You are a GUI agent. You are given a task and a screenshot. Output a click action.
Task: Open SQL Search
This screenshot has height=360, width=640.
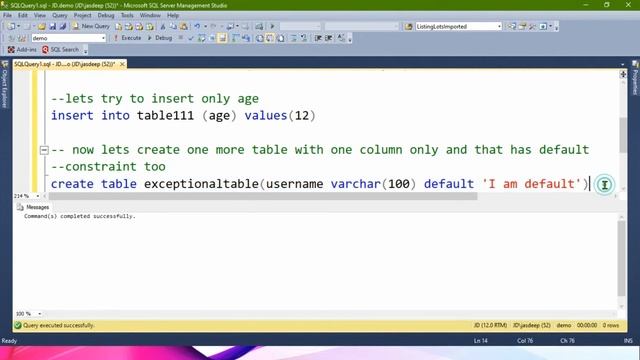[60, 49]
